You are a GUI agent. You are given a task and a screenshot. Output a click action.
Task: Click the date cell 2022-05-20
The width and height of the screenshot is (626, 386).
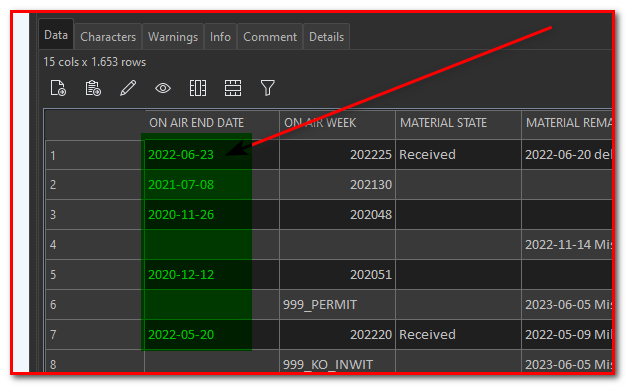coord(212,335)
